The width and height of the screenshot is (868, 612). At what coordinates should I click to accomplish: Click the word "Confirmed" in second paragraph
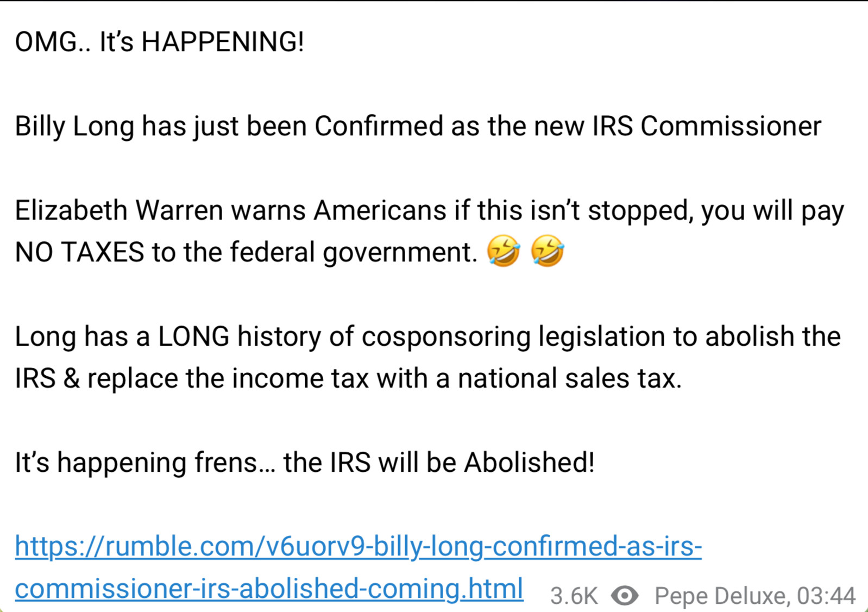[x=378, y=126]
